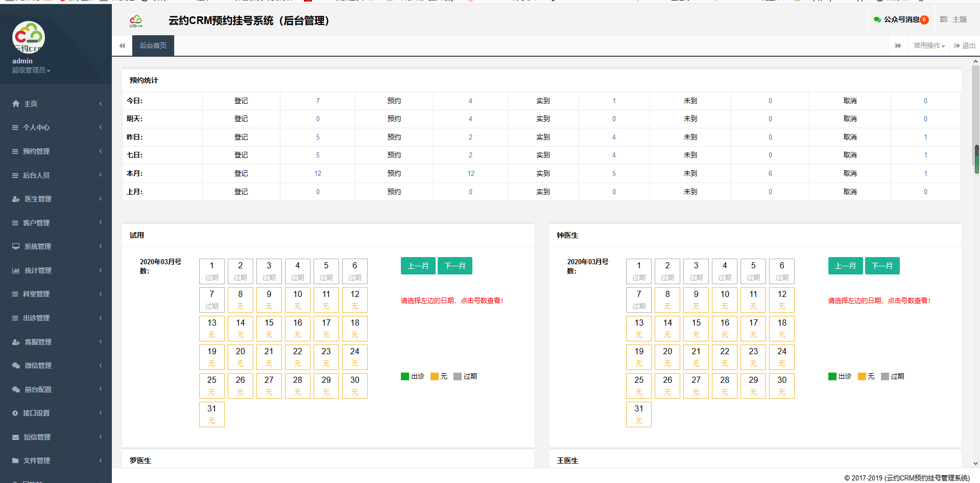Click the green 出诊 legend swatch under 试用
Image resolution: width=980 pixels, height=483 pixels.
[405, 377]
